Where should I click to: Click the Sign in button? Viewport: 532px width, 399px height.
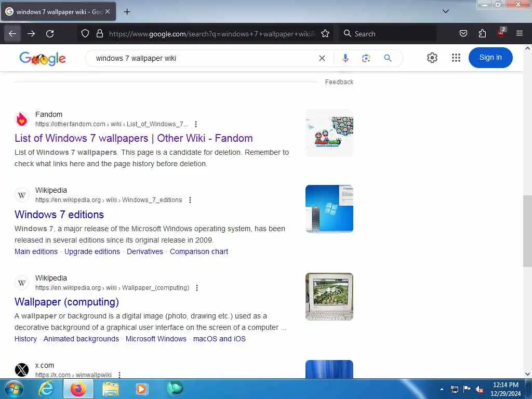[490, 57]
